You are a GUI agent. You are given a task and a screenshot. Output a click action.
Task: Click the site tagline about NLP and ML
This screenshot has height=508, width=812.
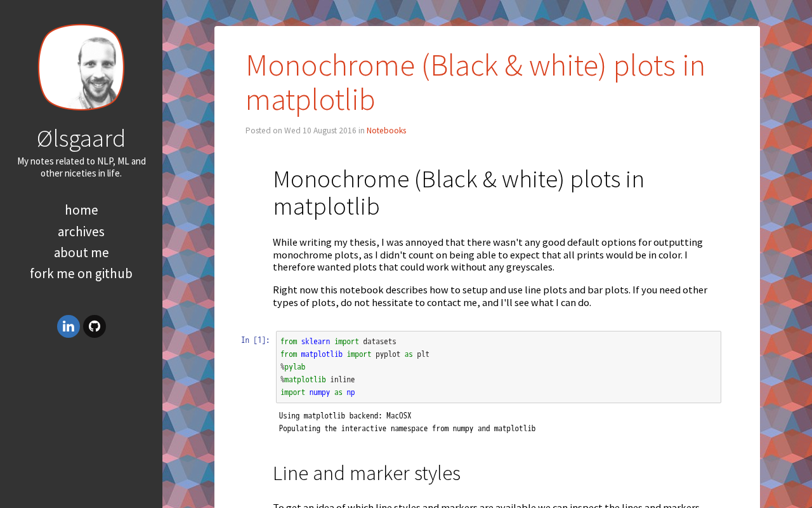click(81, 167)
